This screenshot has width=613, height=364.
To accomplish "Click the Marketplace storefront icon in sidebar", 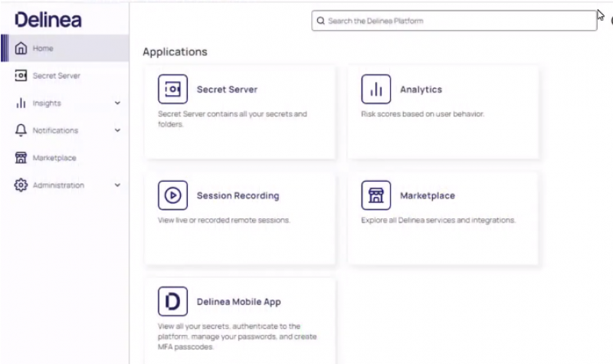I will click(21, 158).
